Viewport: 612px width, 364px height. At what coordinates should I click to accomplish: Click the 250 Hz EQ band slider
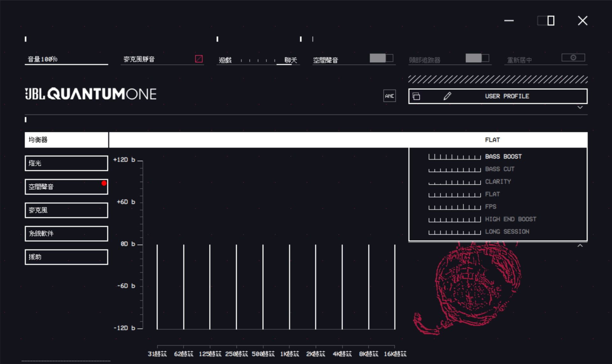tap(236, 287)
